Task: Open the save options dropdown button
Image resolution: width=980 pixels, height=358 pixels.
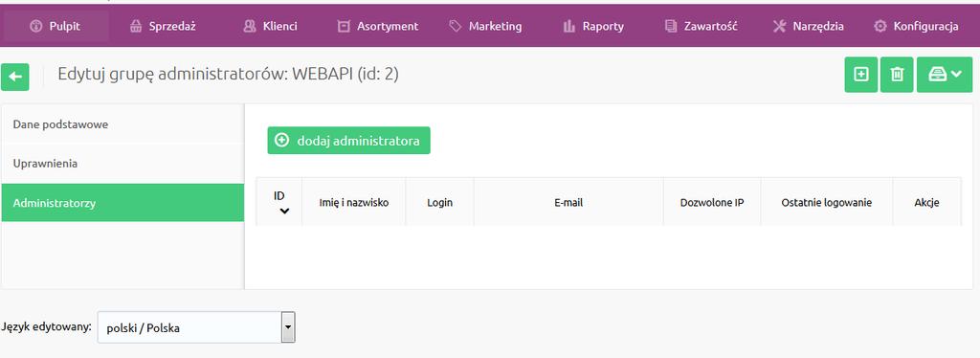Action: coord(945,75)
